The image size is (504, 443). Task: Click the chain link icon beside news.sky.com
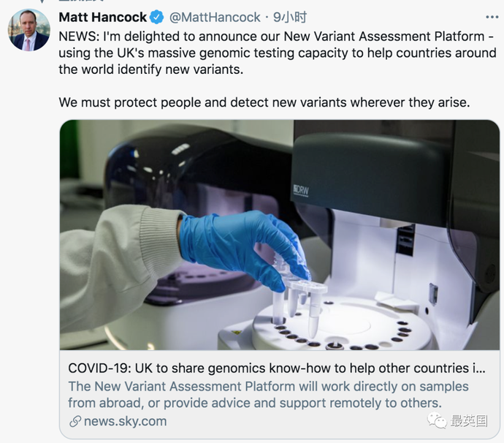coord(75,422)
